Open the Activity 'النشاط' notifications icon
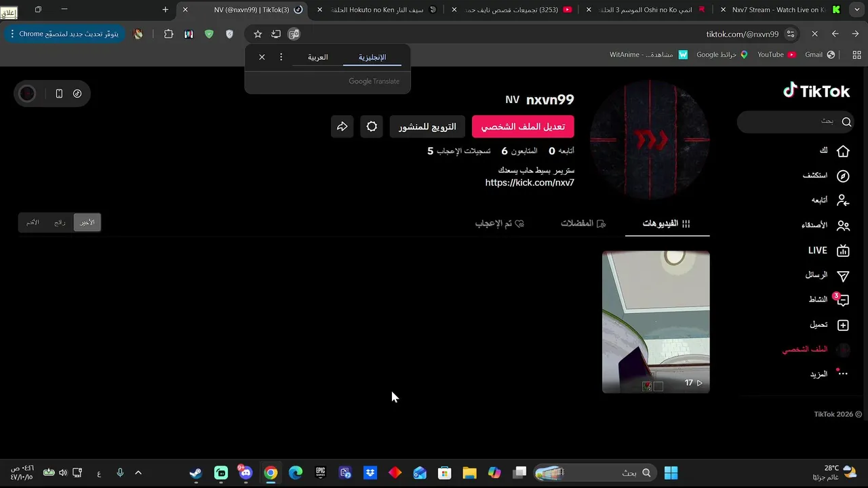Viewport: 868px width, 488px height. click(843, 300)
